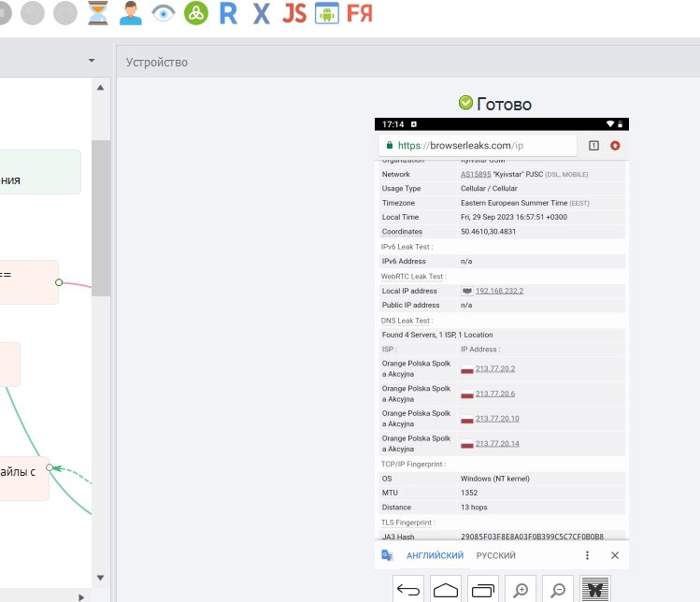The image size is (700, 602).
Task: Click the green connector node on pink block
Action: pyautogui.click(x=59, y=282)
